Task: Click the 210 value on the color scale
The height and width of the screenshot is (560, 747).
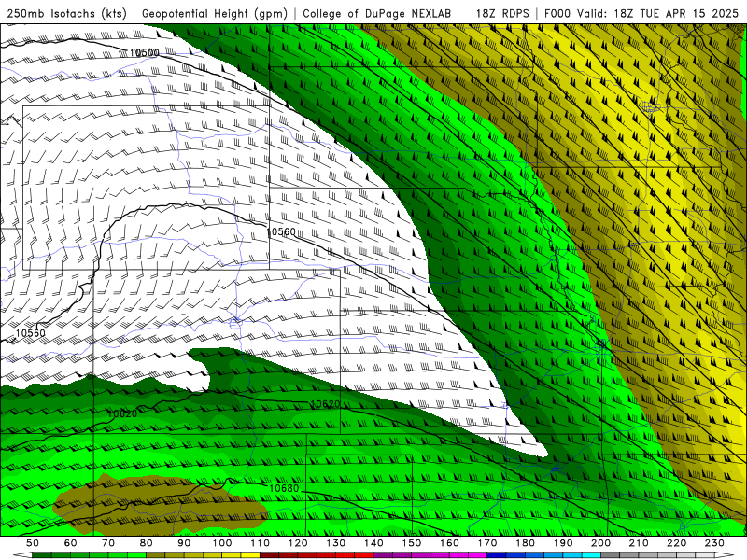Action: click(639, 543)
